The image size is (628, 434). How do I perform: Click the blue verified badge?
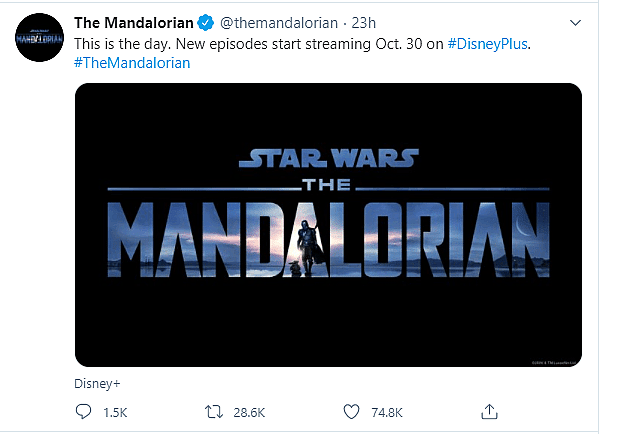(203, 21)
